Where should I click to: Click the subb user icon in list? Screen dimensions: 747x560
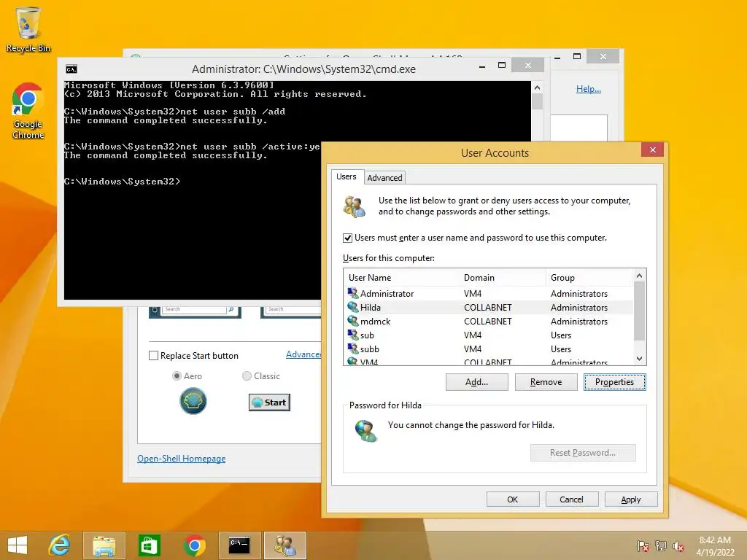pyautogui.click(x=352, y=348)
